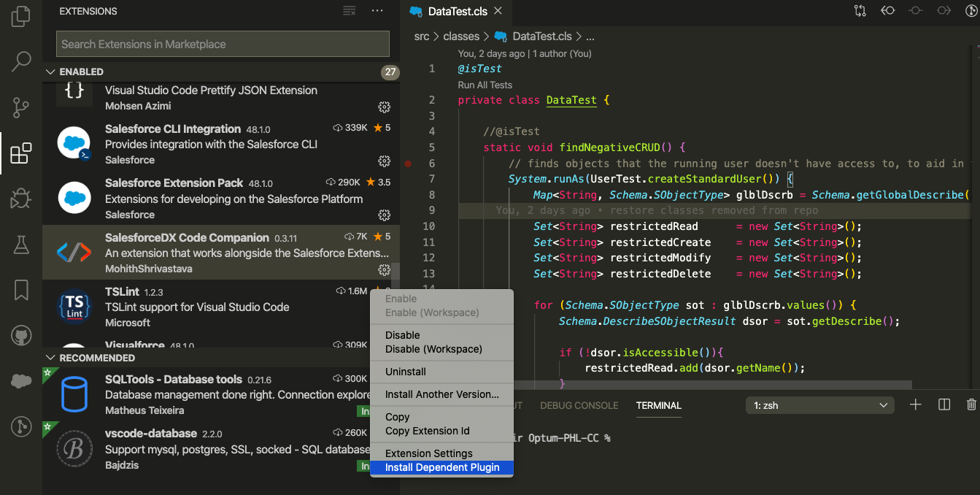The image size is (980, 495).
Task: Open the Explorer view in activity bar
Action: point(21,16)
